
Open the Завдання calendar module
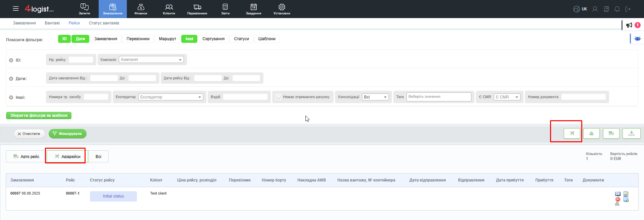pyautogui.click(x=253, y=9)
